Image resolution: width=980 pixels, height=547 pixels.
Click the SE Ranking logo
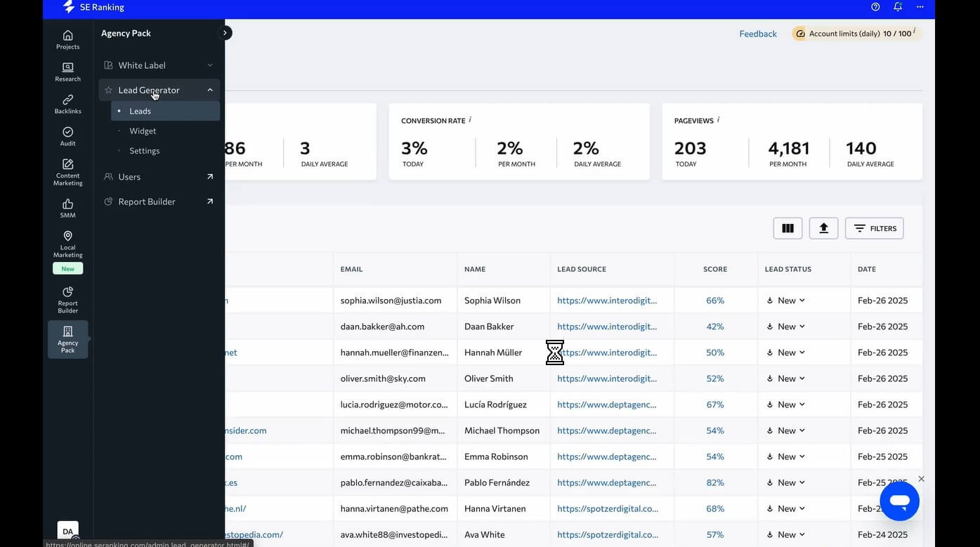click(x=93, y=7)
